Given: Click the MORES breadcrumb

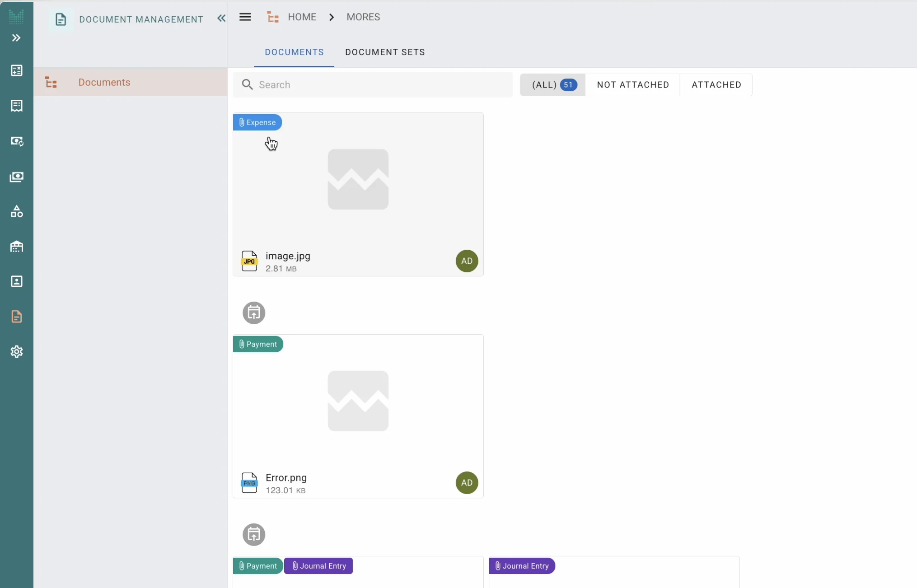Looking at the screenshot, I should (363, 17).
